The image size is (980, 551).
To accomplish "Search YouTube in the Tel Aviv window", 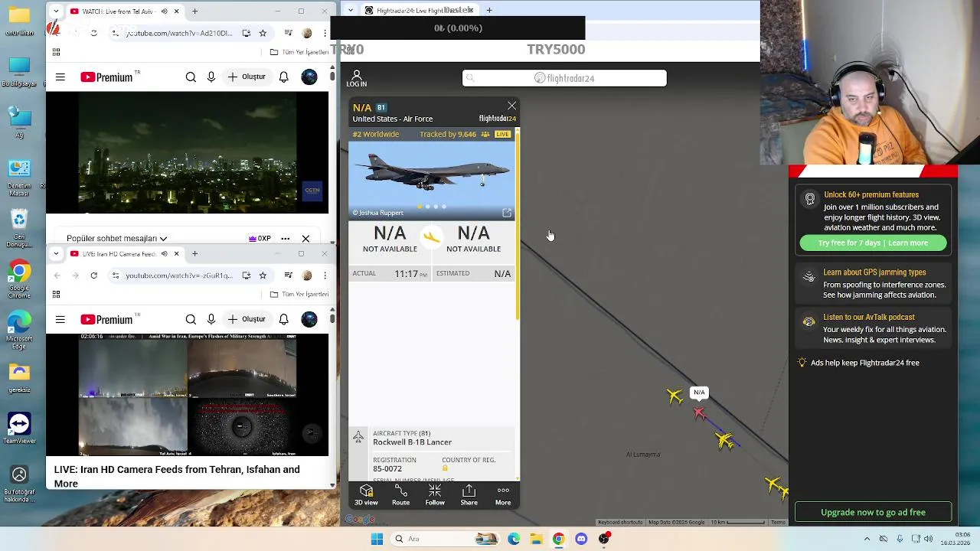I will pyautogui.click(x=191, y=77).
